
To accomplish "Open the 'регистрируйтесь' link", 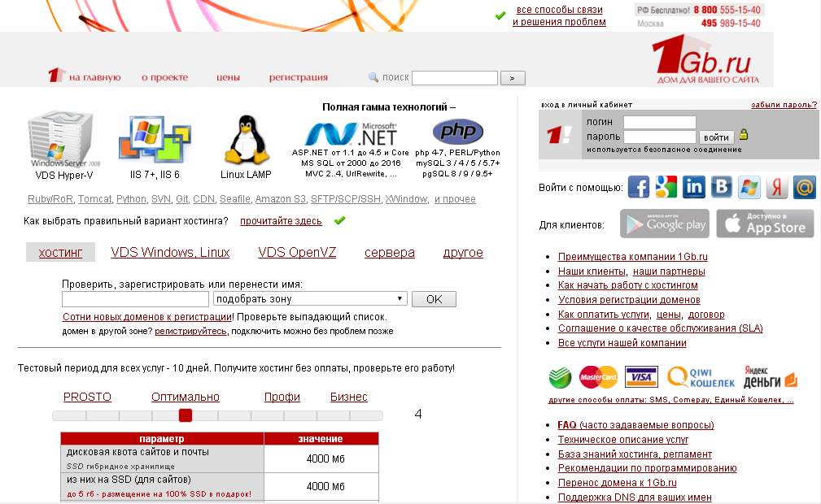I will [190, 332].
